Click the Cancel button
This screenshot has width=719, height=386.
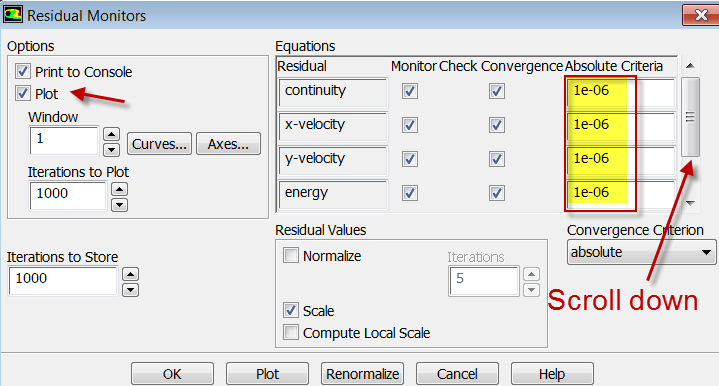click(457, 374)
